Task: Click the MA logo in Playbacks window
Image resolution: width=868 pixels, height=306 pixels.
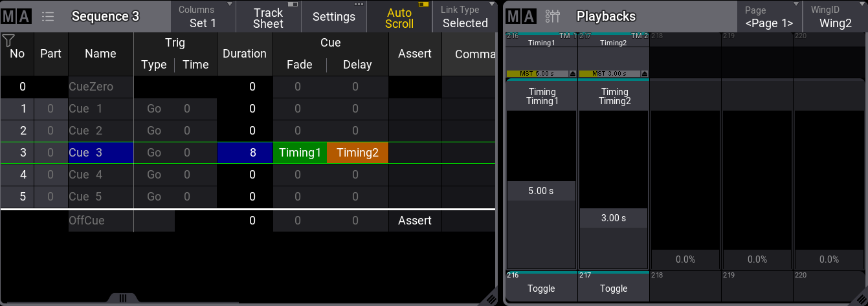Action: pyautogui.click(x=521, y=16)
